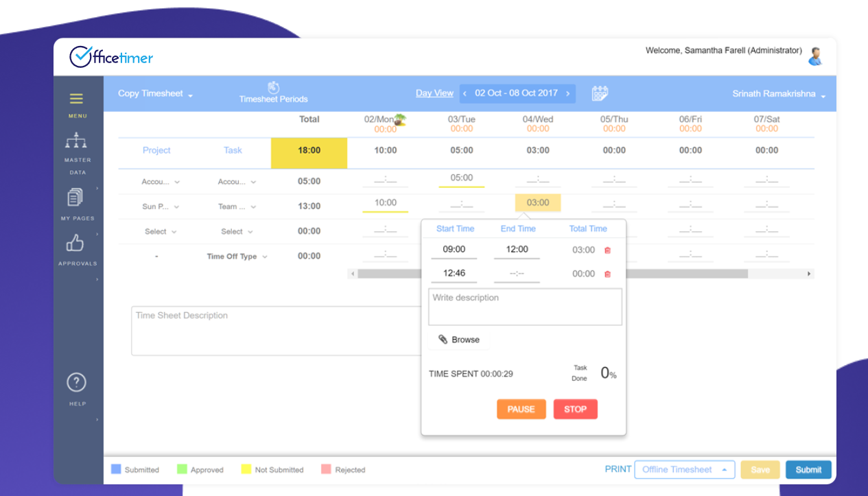Screen dimensions: 868x496
Task: Switch to Day View
Action: [434, 93]
